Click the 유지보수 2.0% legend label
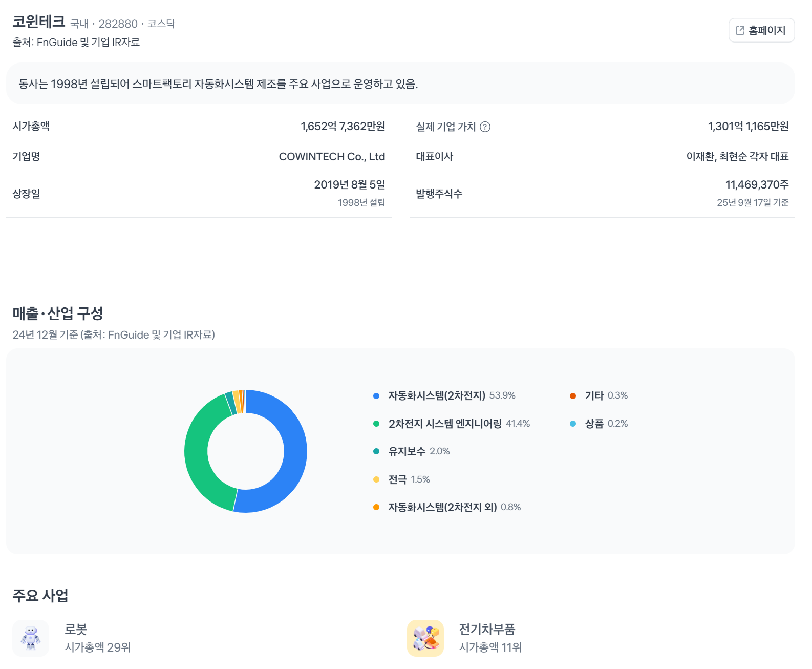 coord(419,451)
